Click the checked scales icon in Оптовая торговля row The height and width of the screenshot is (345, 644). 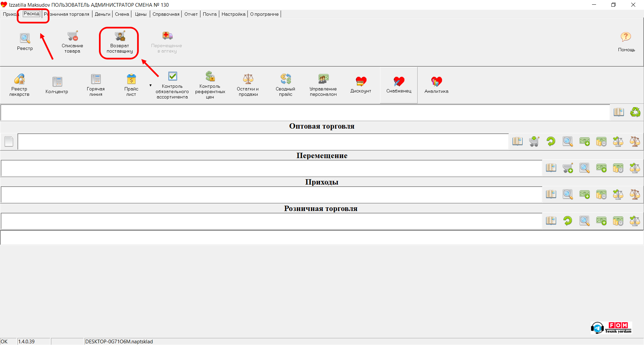pyautogui.click(x=618, y=141)
